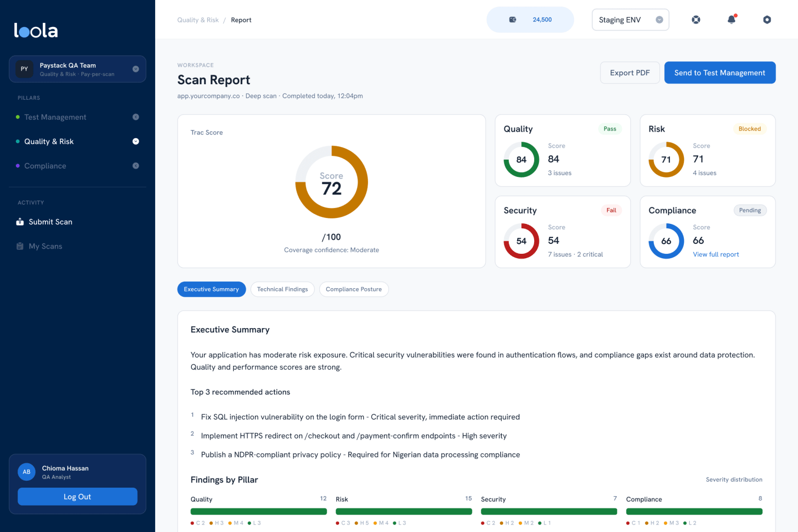
Task: Open the Staging ENV dropdown
Action: coord(630,20)
